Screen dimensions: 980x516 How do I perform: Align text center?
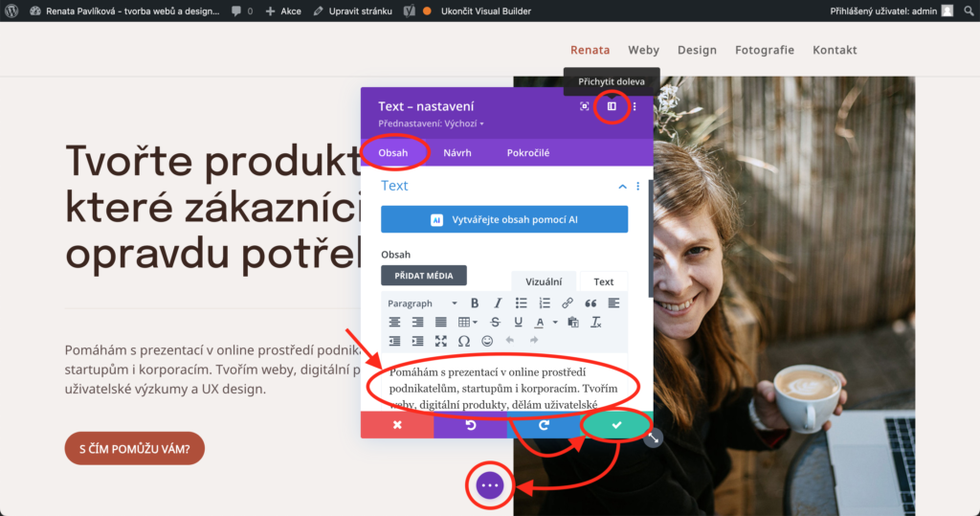pyautogui.click(x=394, y=322)
